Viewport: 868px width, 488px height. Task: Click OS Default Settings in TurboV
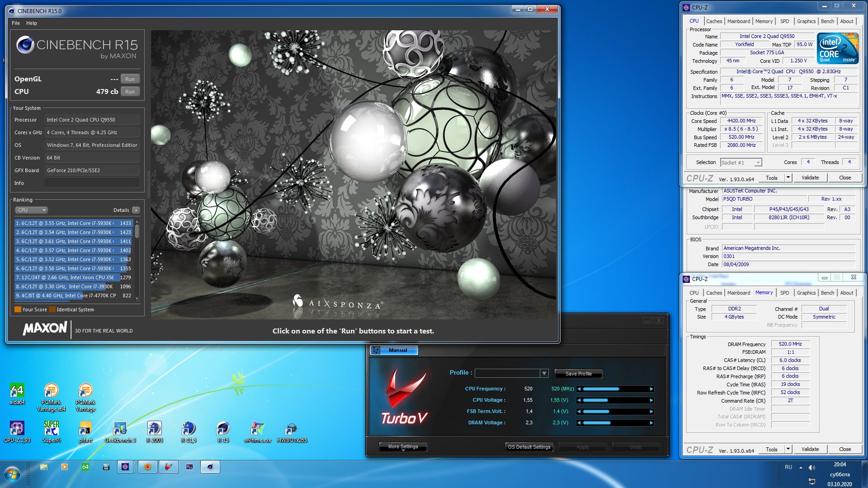point(529,447)
